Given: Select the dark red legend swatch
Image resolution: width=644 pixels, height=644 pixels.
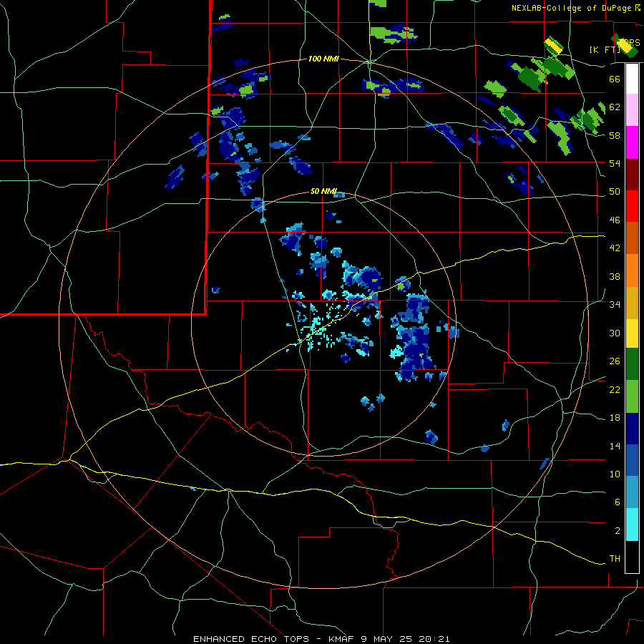Looking at the screenshot, I should point(632,175).
